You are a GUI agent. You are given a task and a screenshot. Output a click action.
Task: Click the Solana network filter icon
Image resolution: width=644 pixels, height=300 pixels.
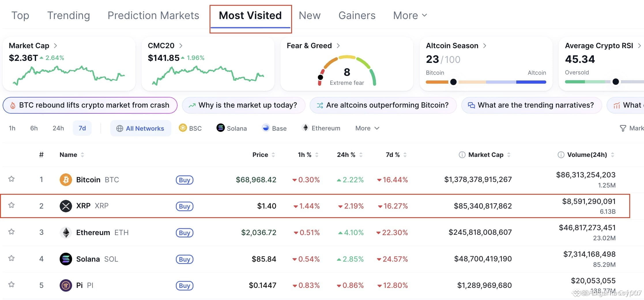[x=221, y=128]
